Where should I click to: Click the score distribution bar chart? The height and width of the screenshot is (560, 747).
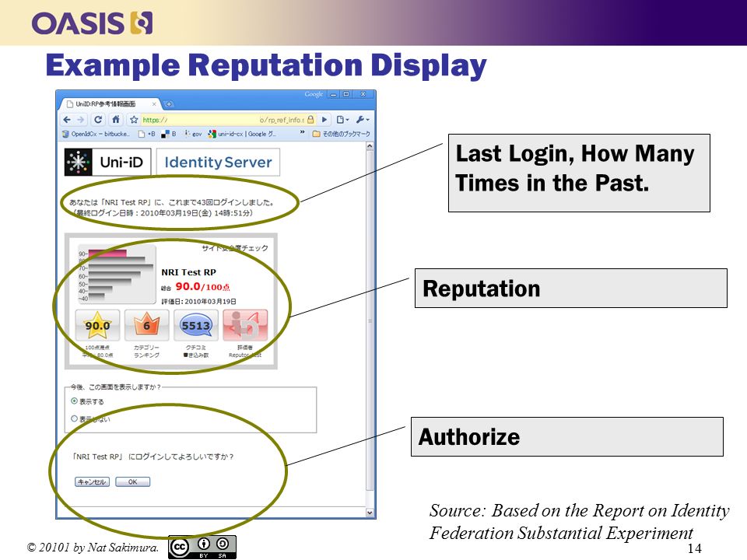pyautogui.click(x=116, y=275)
